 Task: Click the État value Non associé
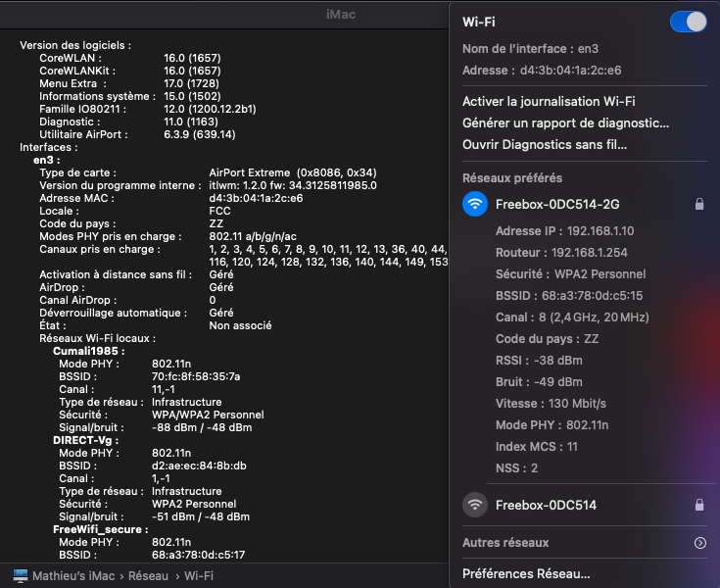(240, 325)
